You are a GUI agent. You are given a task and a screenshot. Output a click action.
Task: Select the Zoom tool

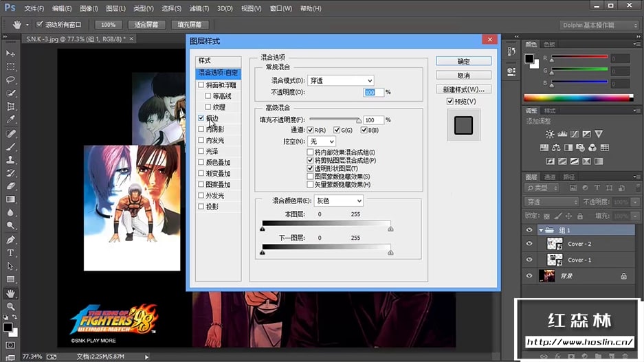(x=11, y=306)
